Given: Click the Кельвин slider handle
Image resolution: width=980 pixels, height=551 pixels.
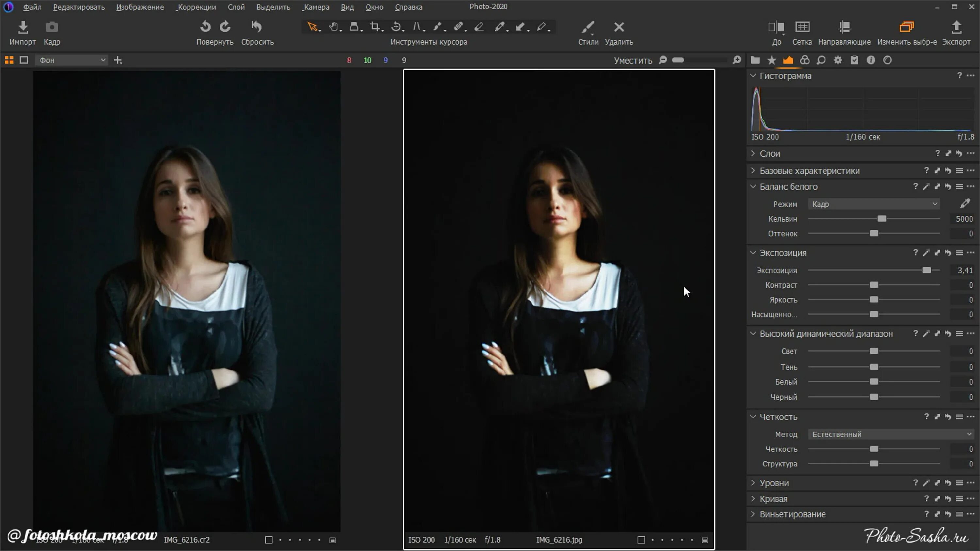Looking at the screenshot, I should coord(882,219).
